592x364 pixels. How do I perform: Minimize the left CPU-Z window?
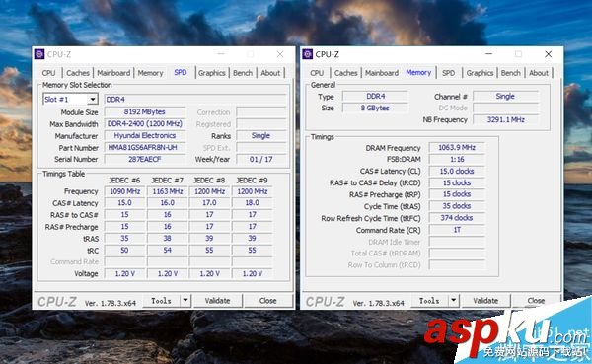pyautogui.click(x=221, y=54)
